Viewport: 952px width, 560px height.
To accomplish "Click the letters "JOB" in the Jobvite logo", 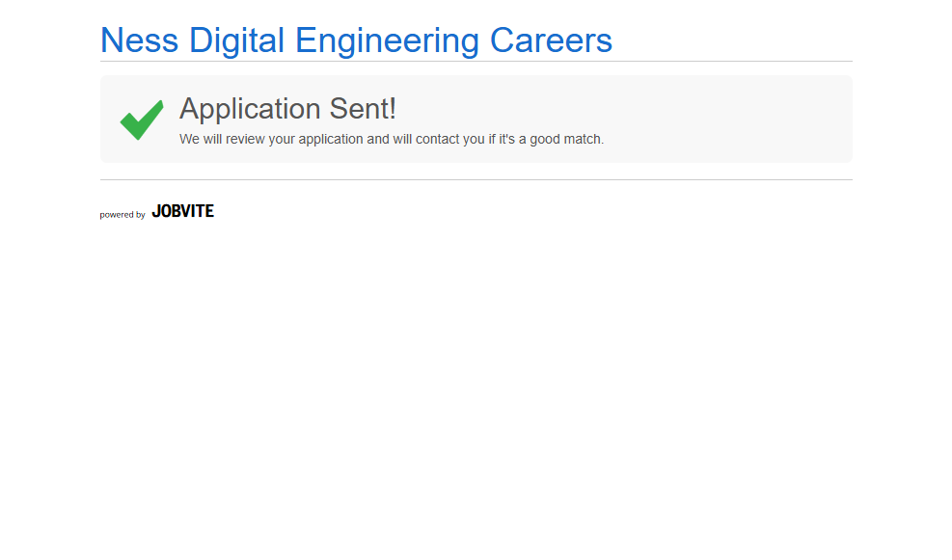I will (166, 211).
